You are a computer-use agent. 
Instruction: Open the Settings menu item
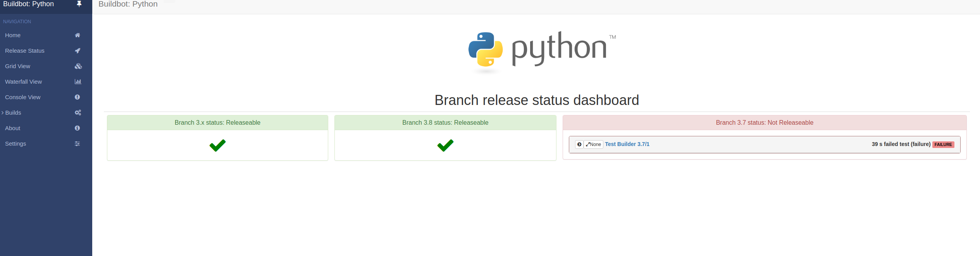[16, 144]
